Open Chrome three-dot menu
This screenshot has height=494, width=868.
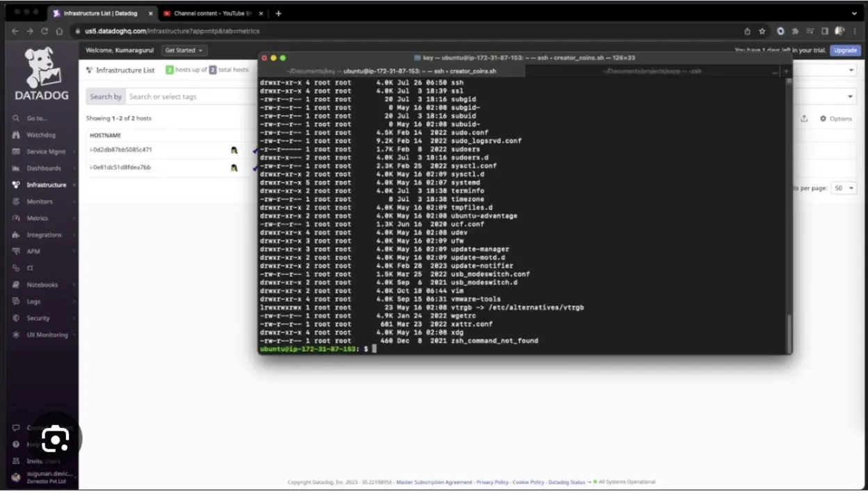(854, 31)
